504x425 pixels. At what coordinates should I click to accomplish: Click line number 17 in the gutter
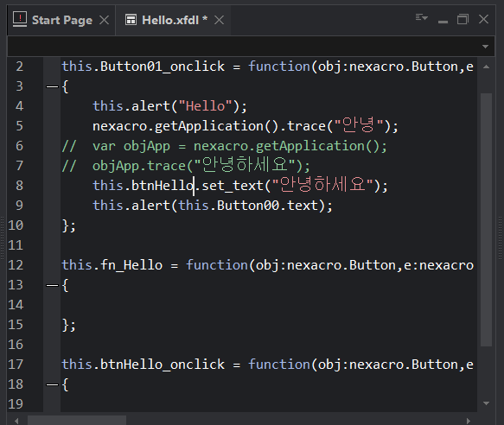pos(16,365)
